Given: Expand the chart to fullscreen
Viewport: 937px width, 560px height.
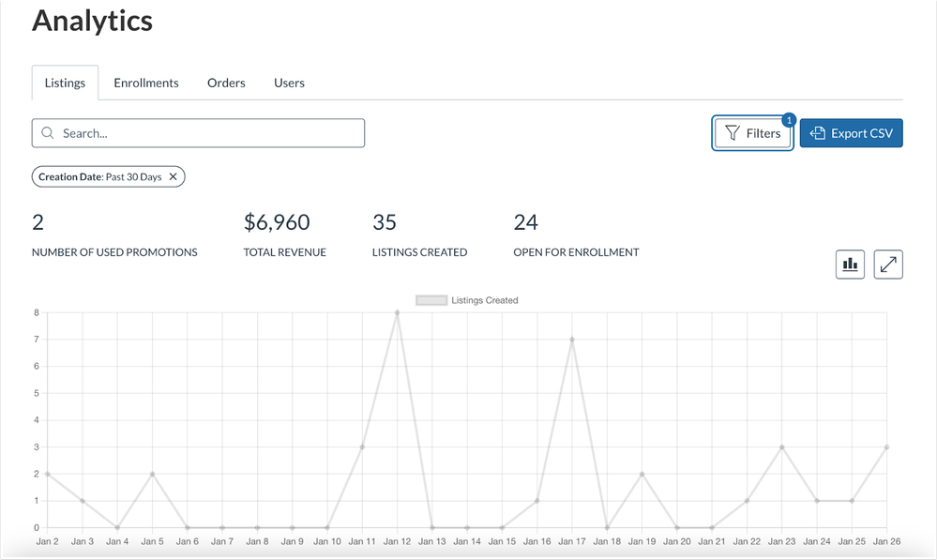Looking at the screenshot, I should [x=887, y=265].
